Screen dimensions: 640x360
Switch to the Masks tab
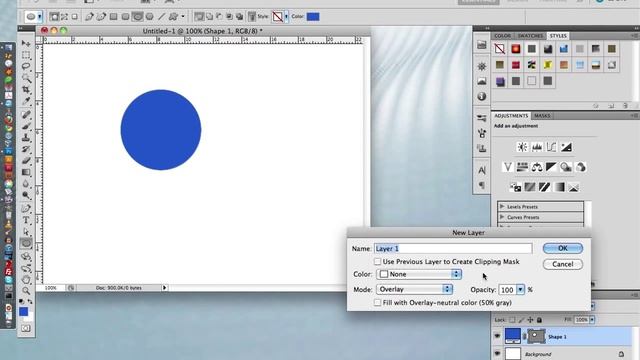pos(542,116)
